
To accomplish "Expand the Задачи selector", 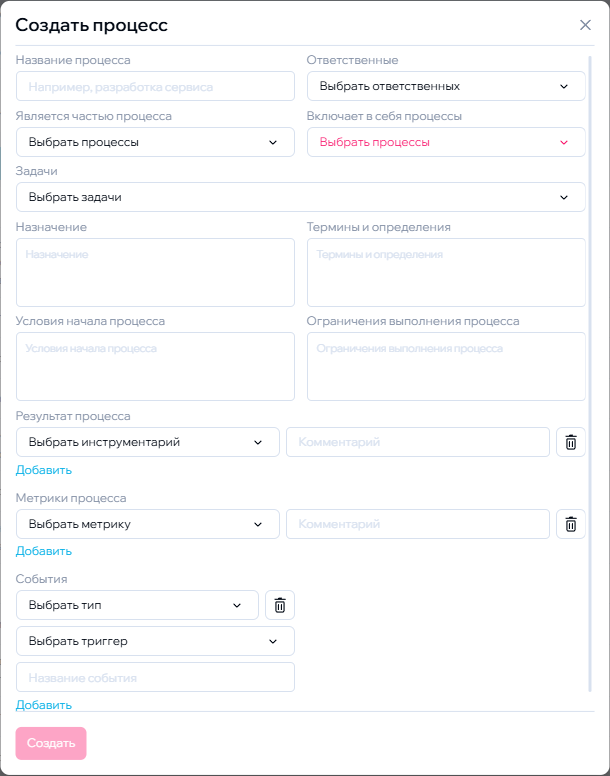I will pos(300,197).
